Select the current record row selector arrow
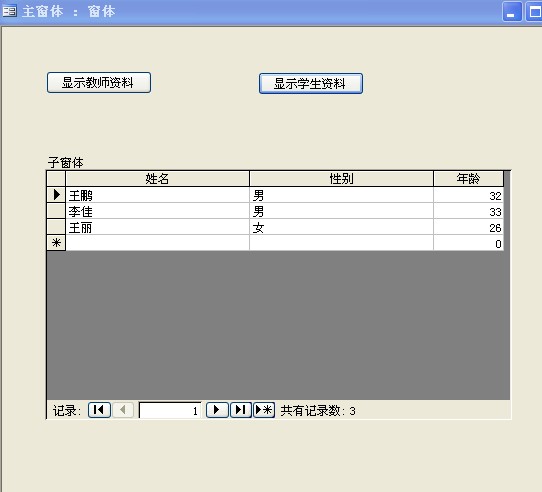This screenshot has height=492, width=542. pyautogui.click(x=56, y=195)
